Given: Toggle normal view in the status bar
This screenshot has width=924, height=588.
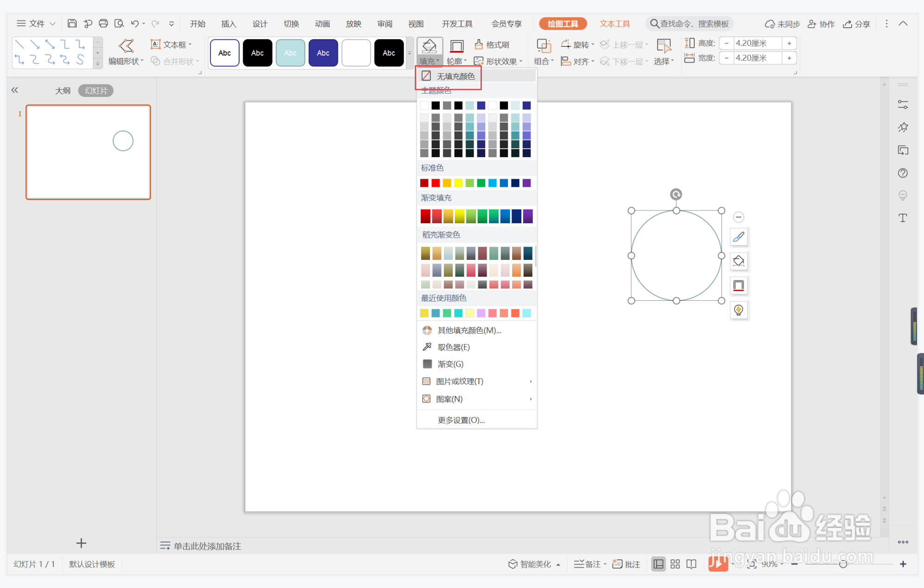Looking at the screenshot, I should 658,564.
